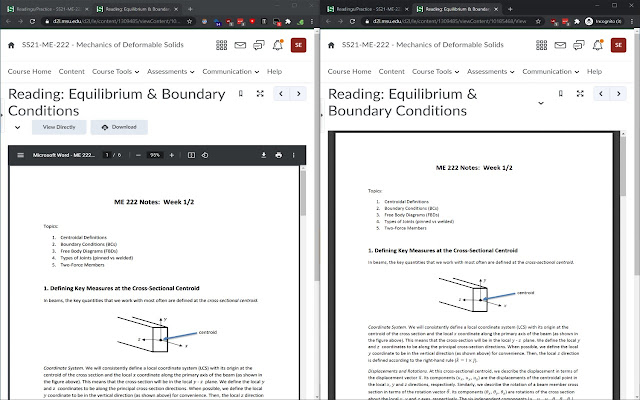The width and height of the screenshot is (640, 400).
Task: Print the PDF document
Action: click(x=279, y=155)
